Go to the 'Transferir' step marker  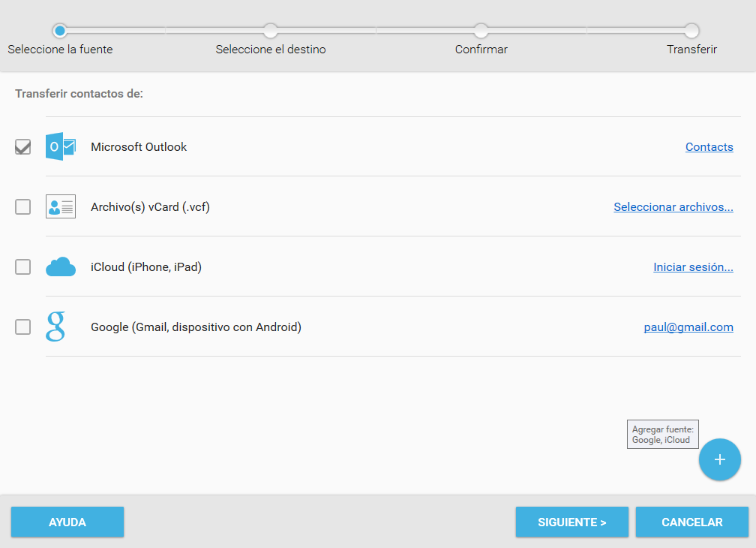pos(691,31)
